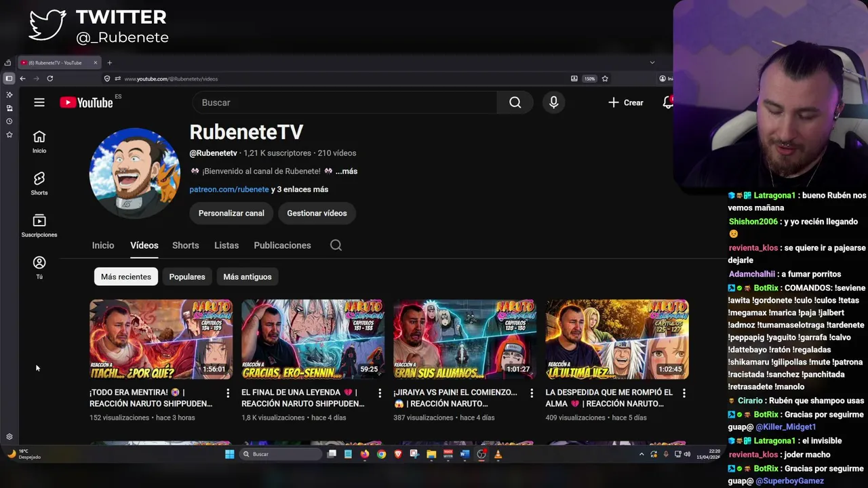Viewport: 868px width, 488px height.
Task: Open the Windows Start menu
Action: pos(229,454)
